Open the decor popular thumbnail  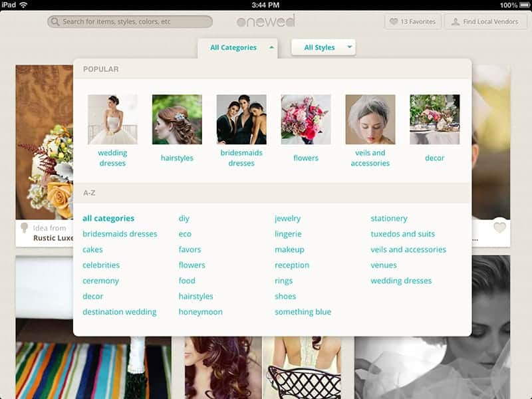pyautogui.click(x=435, y=120)
